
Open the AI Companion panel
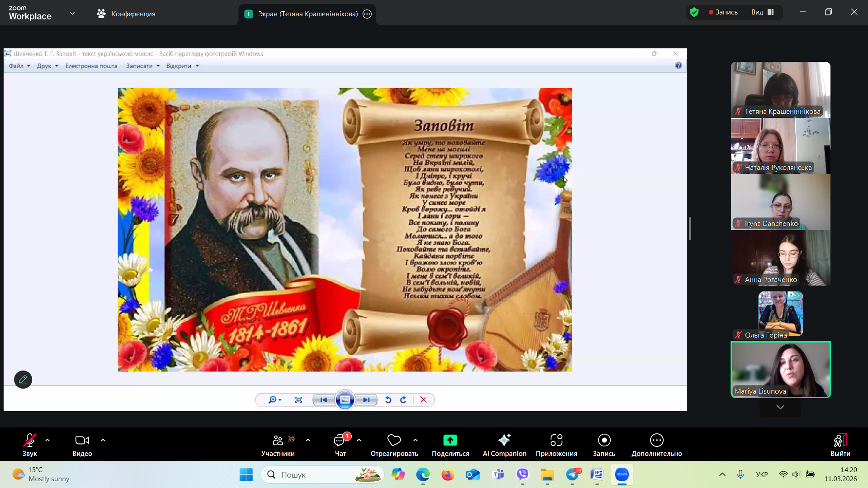[504, 440]
